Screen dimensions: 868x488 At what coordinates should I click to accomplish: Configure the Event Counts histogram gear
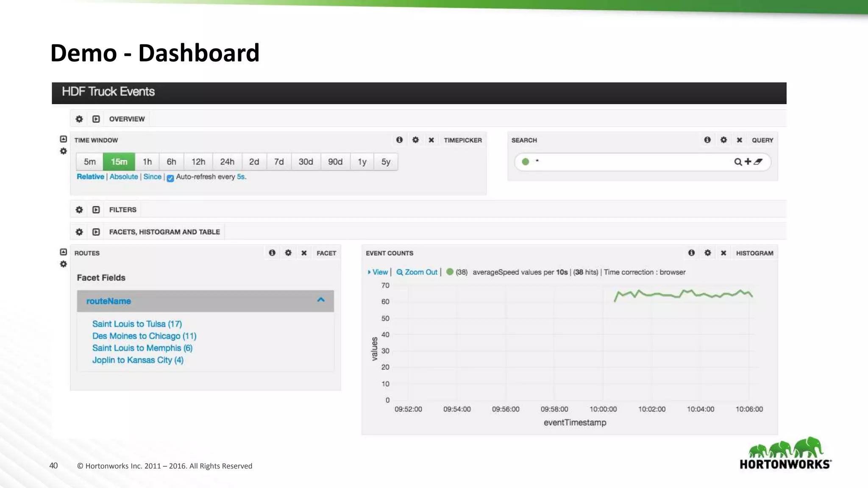[707, 252]
